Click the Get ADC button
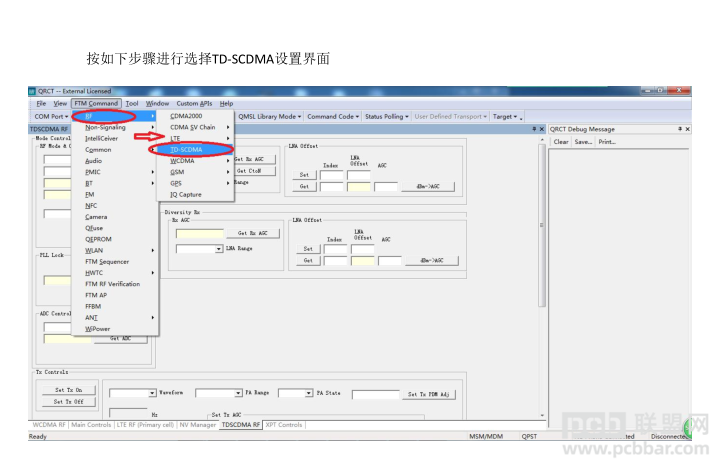The image size is (715, 476). pos(120,339)
